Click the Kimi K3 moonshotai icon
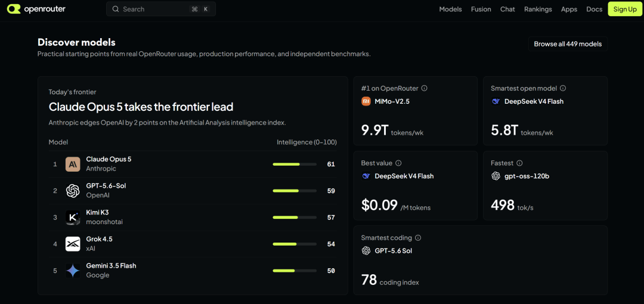Screen dimensions: 644x304 point(73,218)
